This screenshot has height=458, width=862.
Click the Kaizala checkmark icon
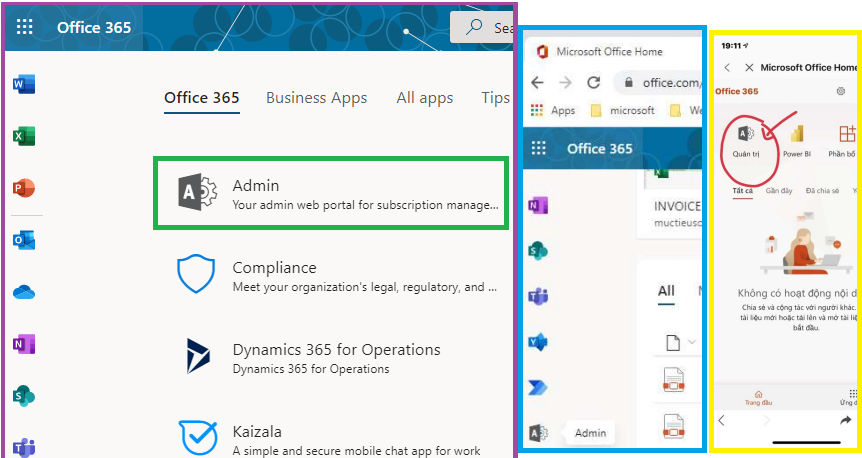tap(197, 438)
